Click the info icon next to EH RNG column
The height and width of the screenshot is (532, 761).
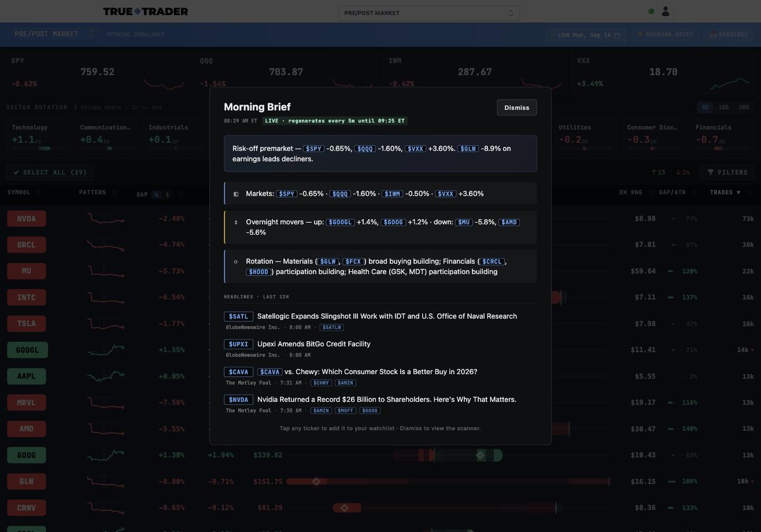(x=651, y=193)
